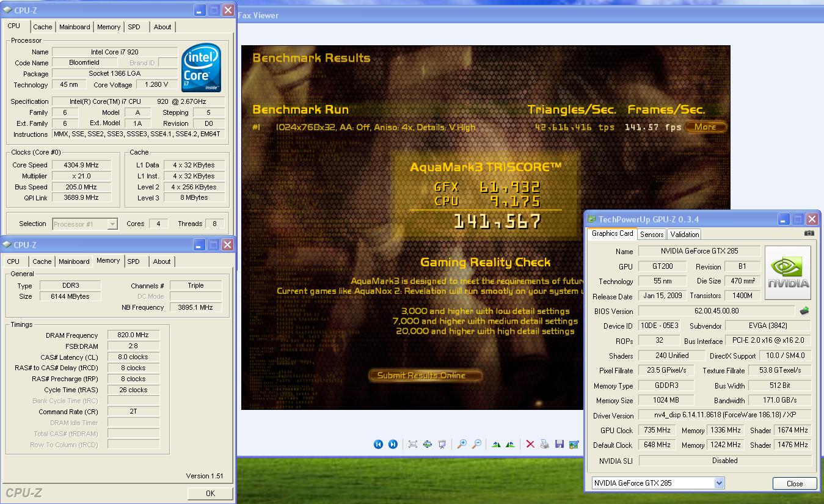Zoom in with magnifier plus icon
824x504 pixels.
[x=462, y=444]
